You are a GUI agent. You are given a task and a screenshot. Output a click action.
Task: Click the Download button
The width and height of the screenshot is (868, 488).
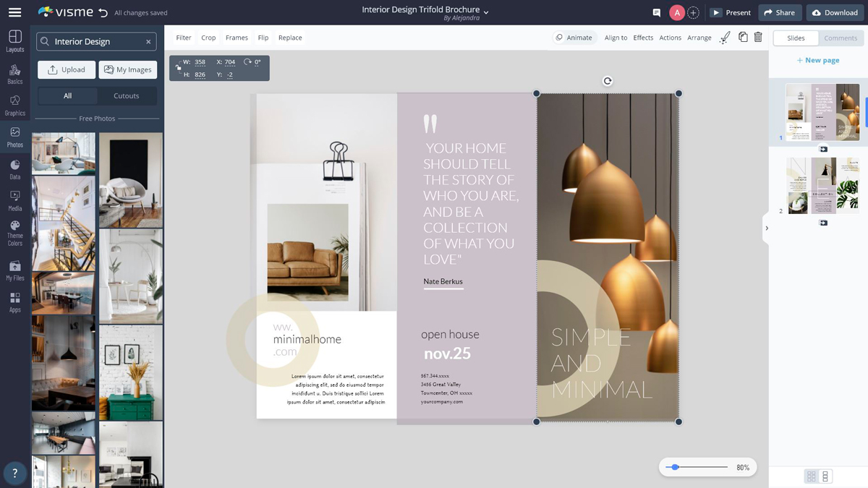835,12
